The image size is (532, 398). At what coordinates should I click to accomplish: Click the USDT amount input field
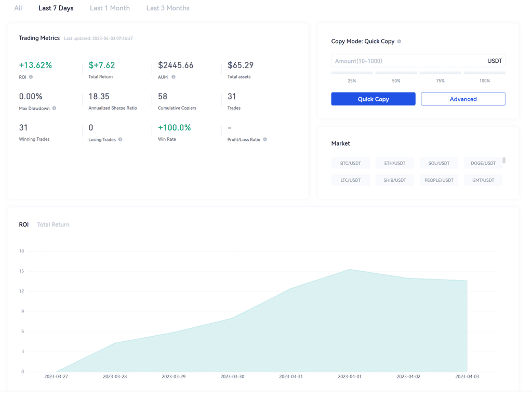click(x=408, y=61)
